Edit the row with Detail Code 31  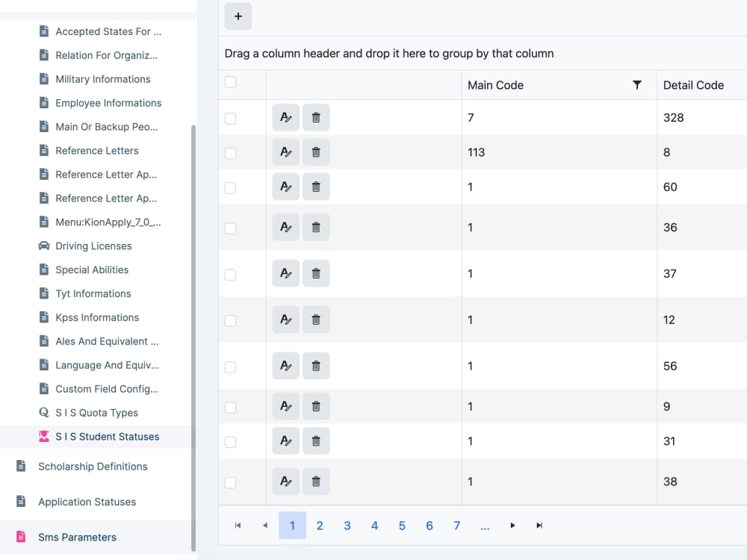click(x=286, y=441)
